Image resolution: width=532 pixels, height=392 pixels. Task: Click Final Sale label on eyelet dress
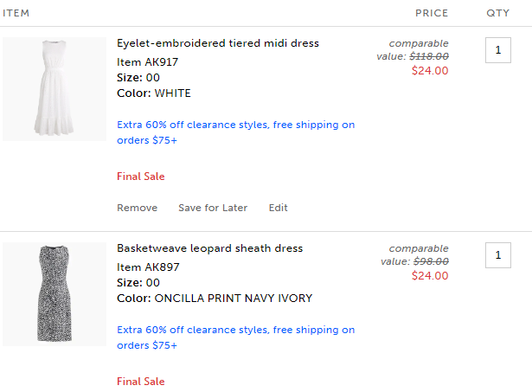click(141, 177)
